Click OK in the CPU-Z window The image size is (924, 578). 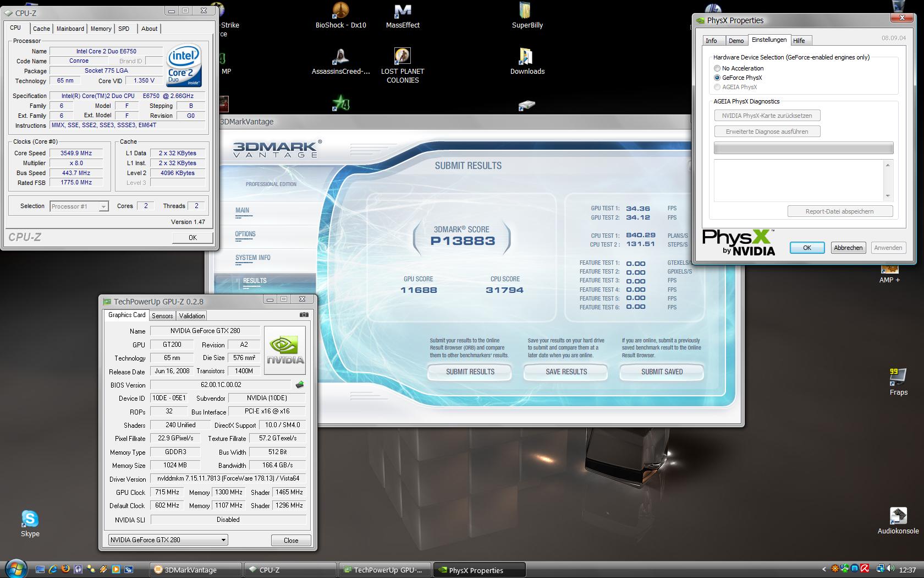click(x=193, y=237)
